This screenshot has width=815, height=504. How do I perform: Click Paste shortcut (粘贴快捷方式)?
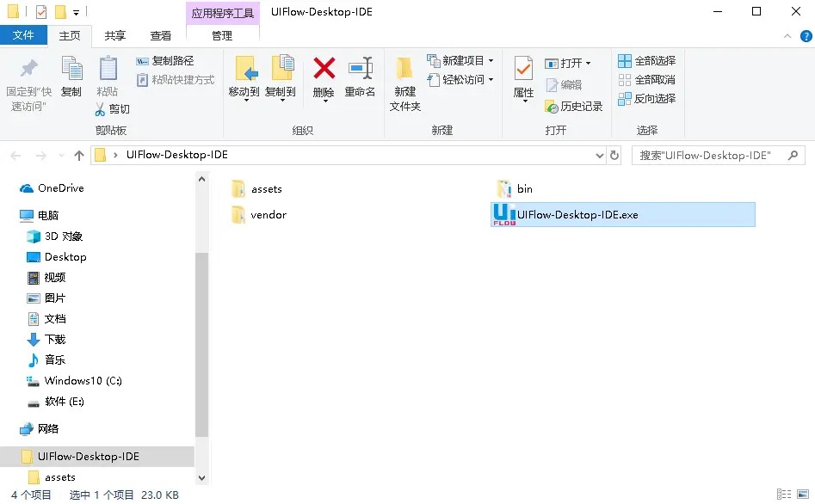click(x=176, y=79)
